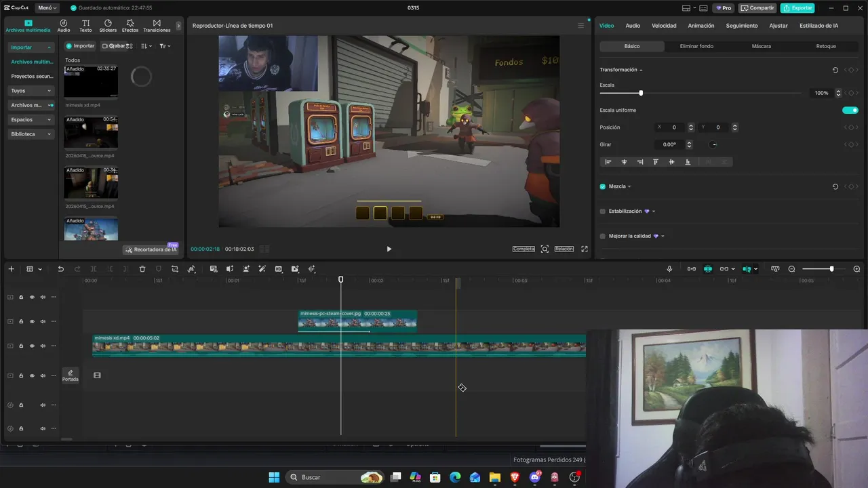Click the crop tool in timeline toolbar
This screenshot has width=868, height=488.
point(175,269)
